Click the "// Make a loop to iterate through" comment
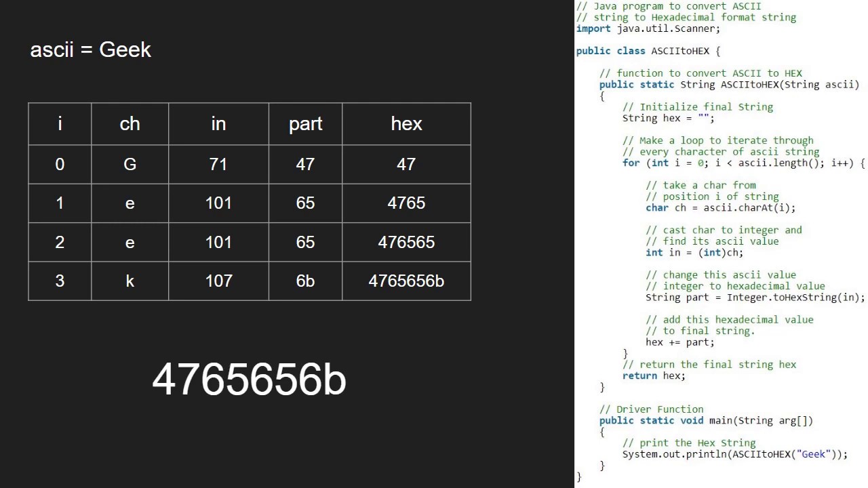This screenshot has width=868, height=488. tap(717, 140)
